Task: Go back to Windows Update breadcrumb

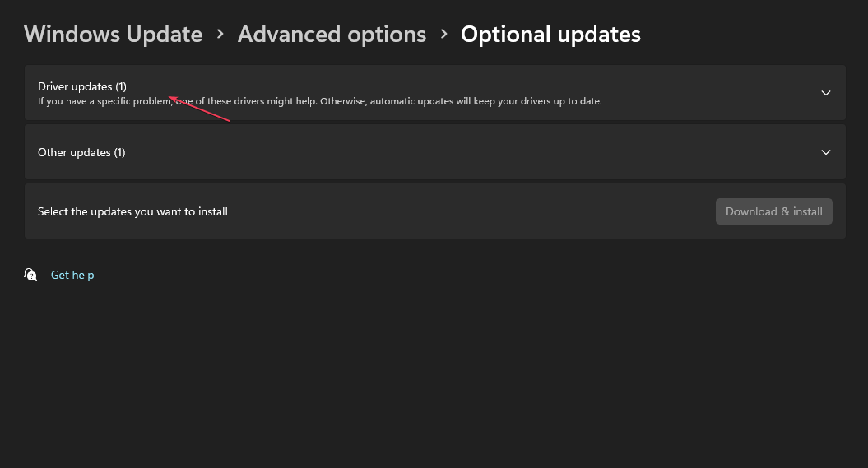Action: point(113,35)
